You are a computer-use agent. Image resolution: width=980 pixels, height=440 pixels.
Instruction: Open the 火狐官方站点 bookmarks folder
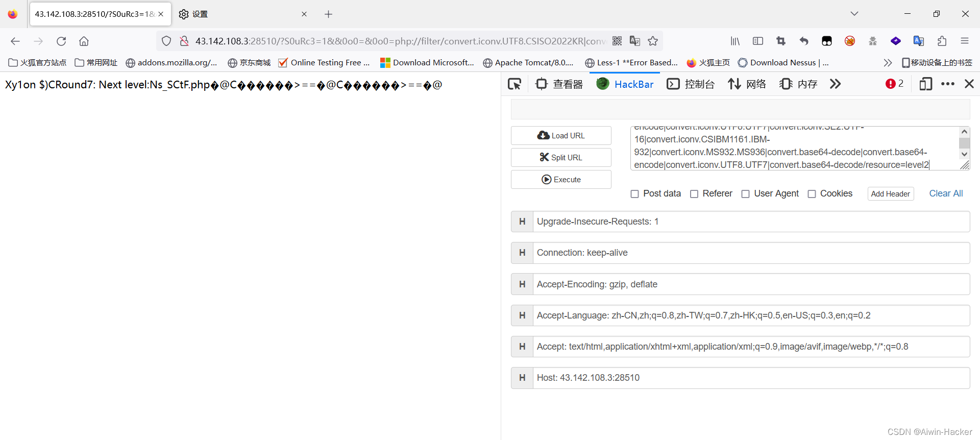point(38,63)
